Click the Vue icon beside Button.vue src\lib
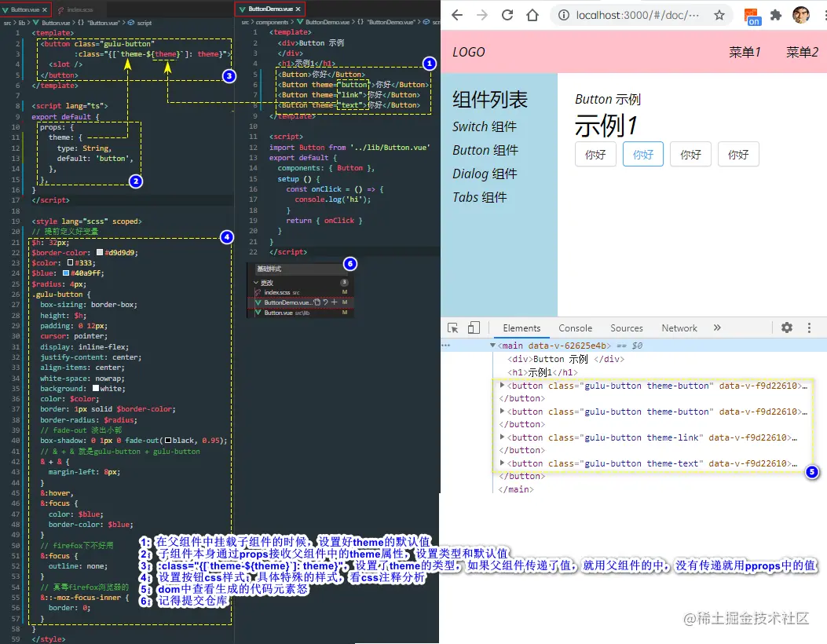 [258, 313]
